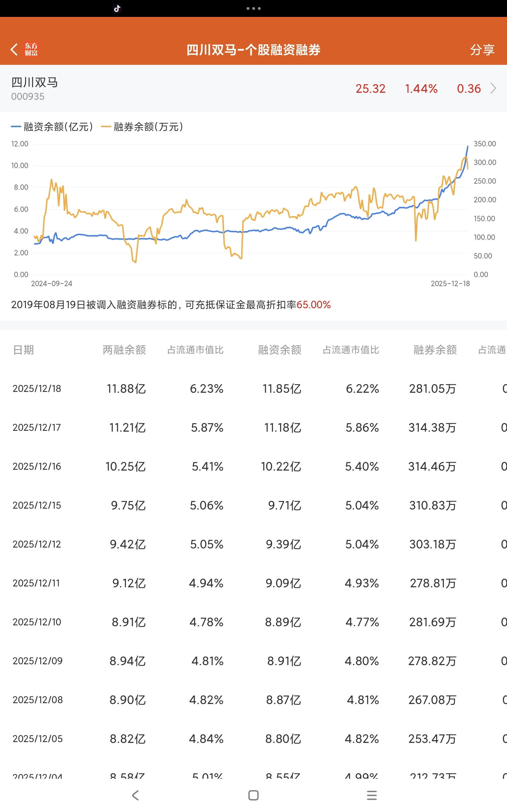The height and width of the screenshot is (812, 507).
Task: Open the three-dot overflow menu at top
Action: pos(253,8)
